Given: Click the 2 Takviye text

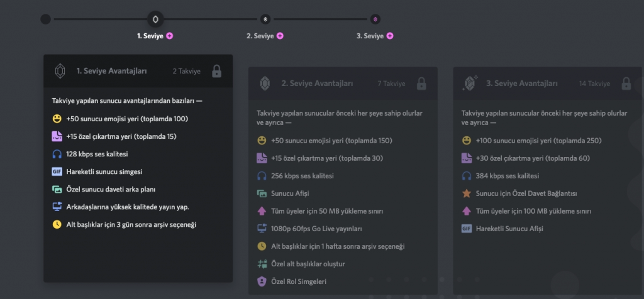Looking at the screenshot, I should pyautogui.click(x=186, y=72).
